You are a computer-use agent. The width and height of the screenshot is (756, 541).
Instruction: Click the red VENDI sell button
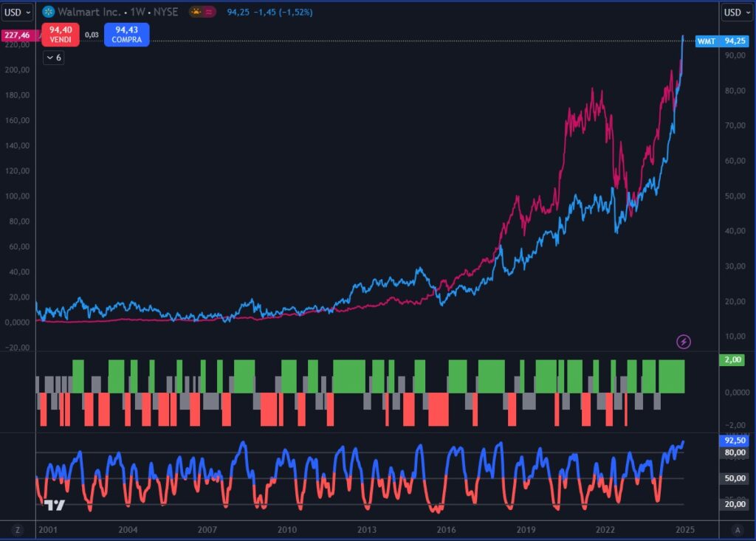point(60,34)
